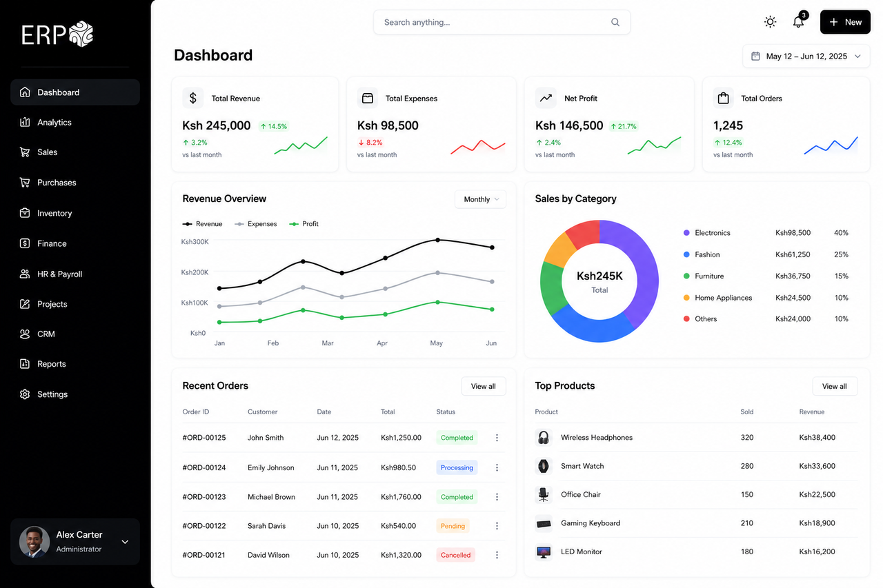The image size is (883, 588).
Task: Click the Finance dollar icon in sidebar
Action: [x=25, y=243]
